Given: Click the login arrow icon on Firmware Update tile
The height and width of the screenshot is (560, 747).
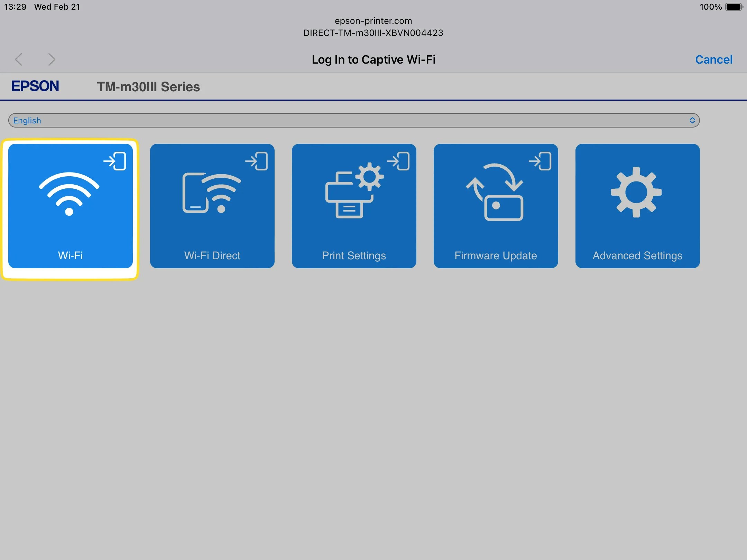Looking at the screenshot, I should [x=541, y=161].
